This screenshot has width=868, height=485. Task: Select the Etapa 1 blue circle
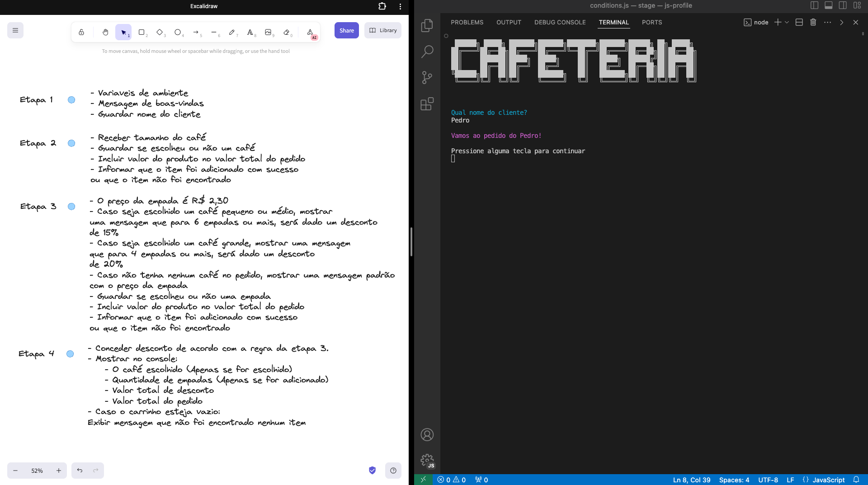(71, 100)
